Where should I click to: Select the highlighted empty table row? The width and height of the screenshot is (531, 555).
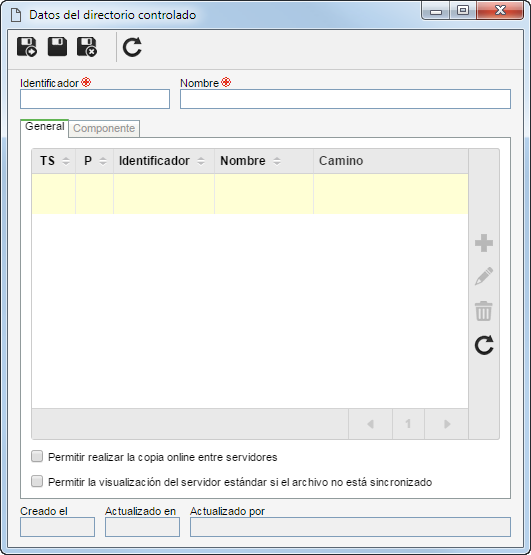click(x=250, y=194)
